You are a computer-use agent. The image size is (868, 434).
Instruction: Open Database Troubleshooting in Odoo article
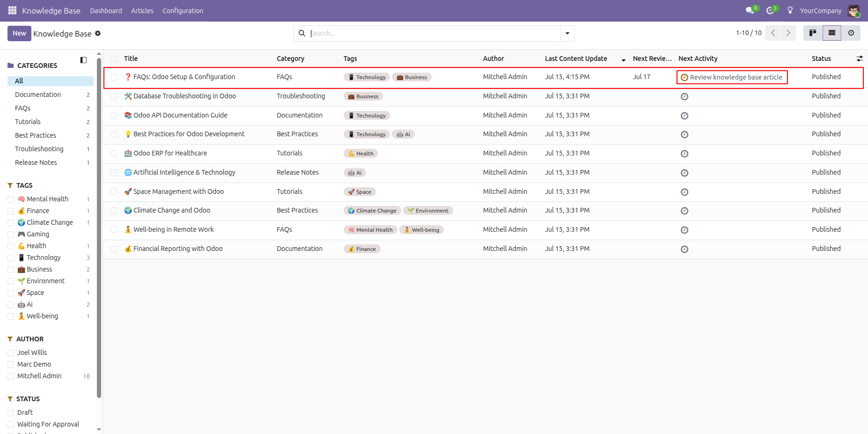tap(184, 96)
